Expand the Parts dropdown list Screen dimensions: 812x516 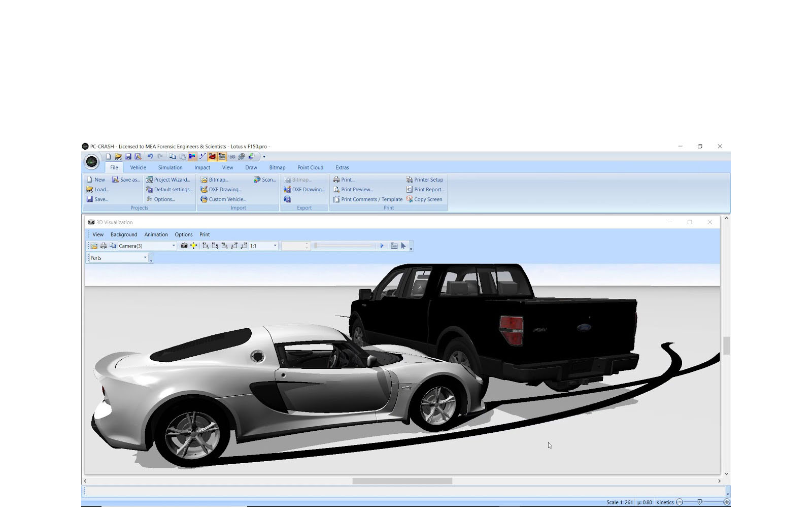[145, 258]
